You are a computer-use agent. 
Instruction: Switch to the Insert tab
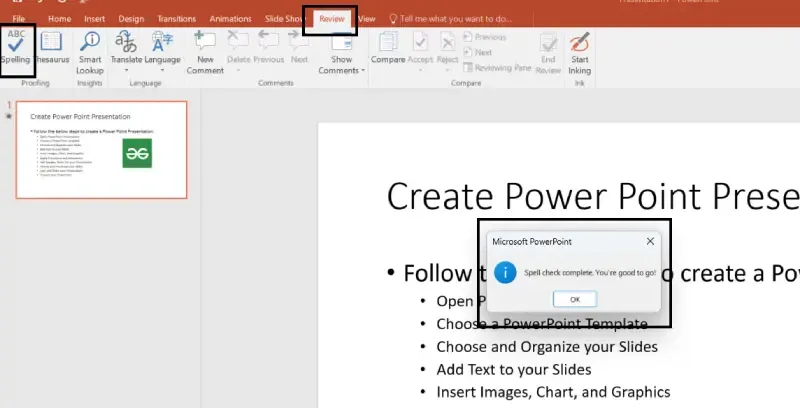tap(94, 19)
